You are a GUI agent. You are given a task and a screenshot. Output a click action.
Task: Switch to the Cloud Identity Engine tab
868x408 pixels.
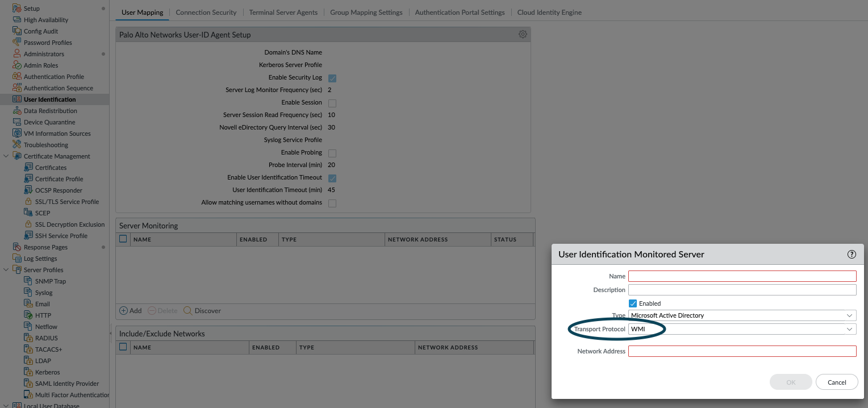pos(549,12)
